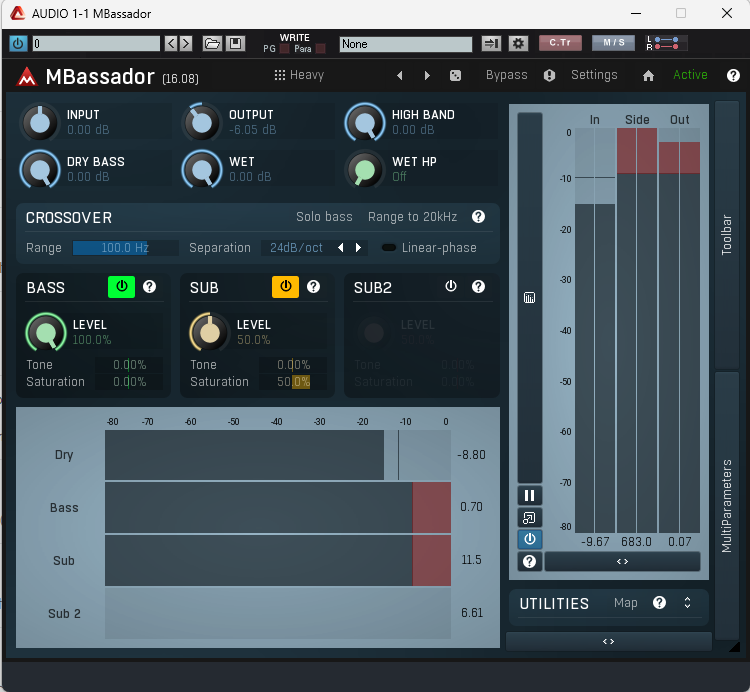The width and height of the screenshot is (750, 692).
Task: Toggle the BASS section power button
Action: pos(121,287)
